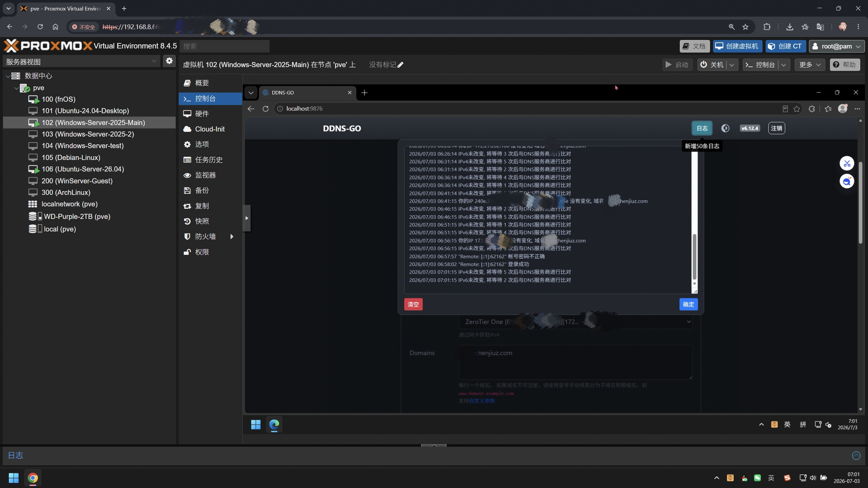
Task: Toggle the DDNS-GO theme icon
Action: point(725,128)
